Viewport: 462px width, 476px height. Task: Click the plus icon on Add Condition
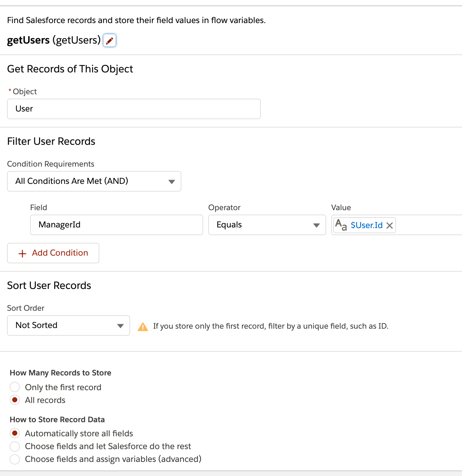point(22,253)
